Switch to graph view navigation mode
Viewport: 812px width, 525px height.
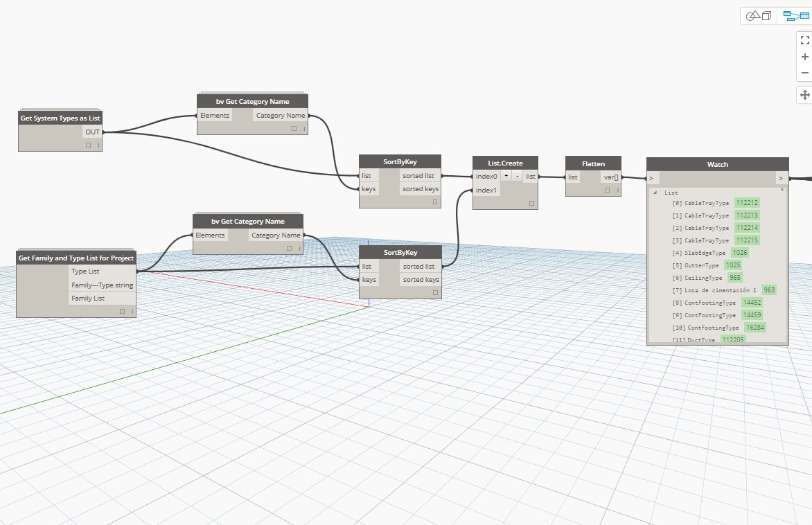pos(796,16)
